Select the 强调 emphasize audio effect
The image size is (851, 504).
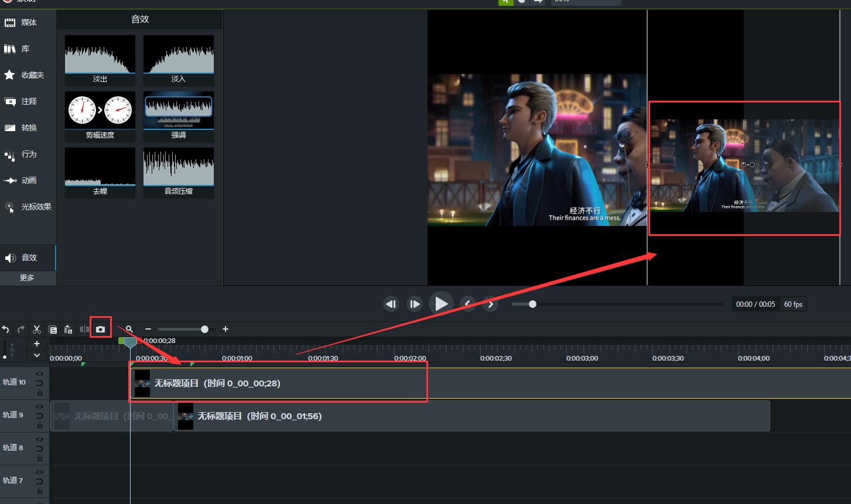click(x=179, y=116)
